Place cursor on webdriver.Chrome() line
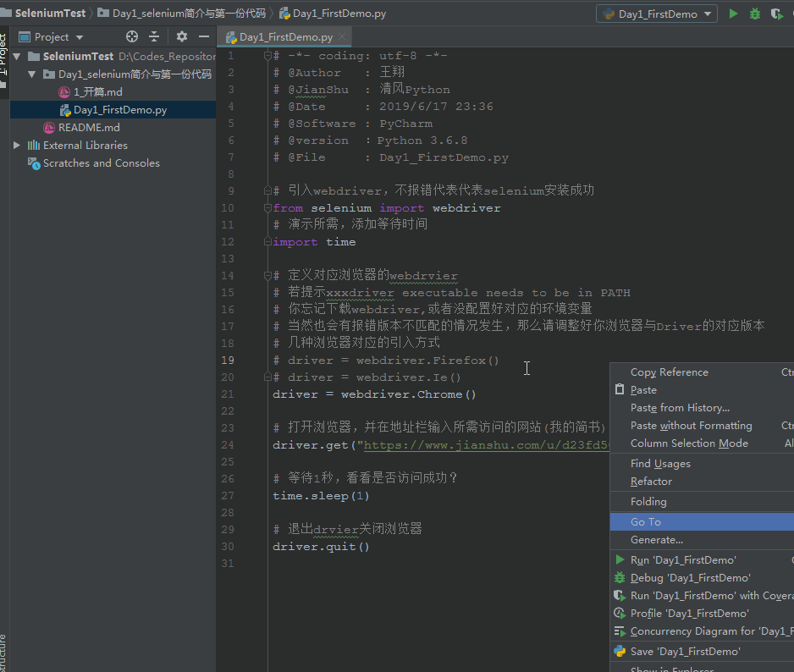The height and width of the screenshot is (672, 794). coord(374,394)
